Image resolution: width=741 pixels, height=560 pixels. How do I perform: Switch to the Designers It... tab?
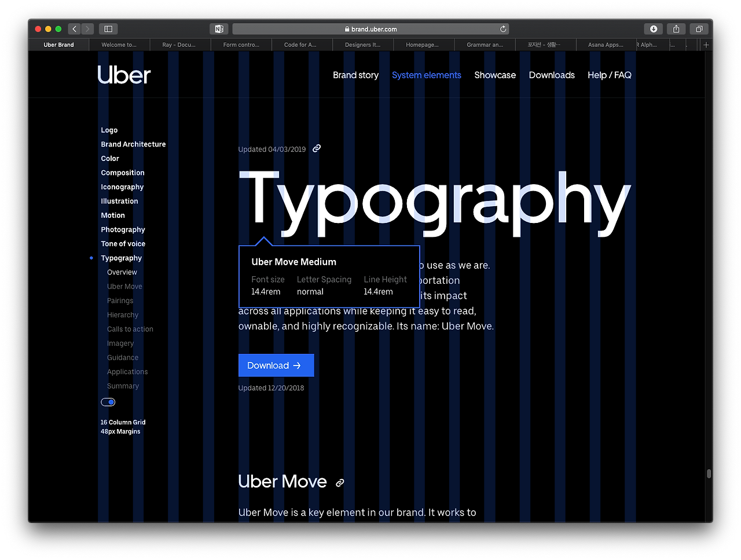[x=363, y=45]
